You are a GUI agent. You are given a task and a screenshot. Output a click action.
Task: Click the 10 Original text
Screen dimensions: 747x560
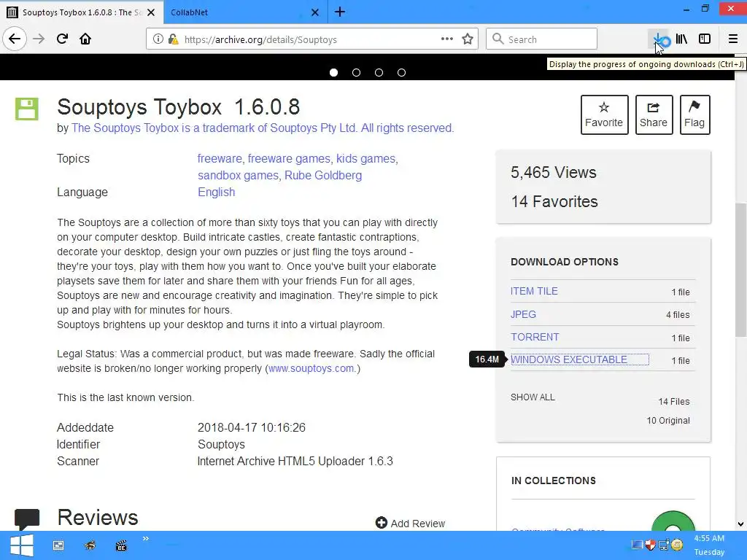coord(668,421)
